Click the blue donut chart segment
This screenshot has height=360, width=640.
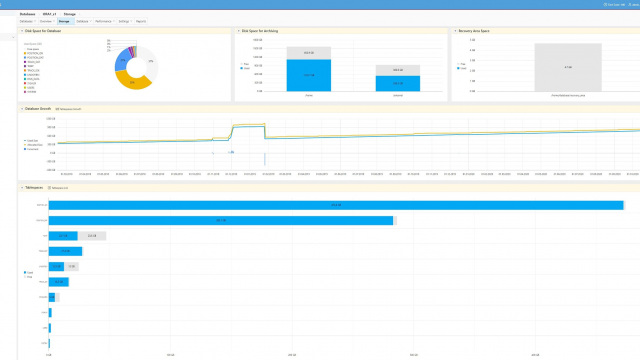(122, 61)
